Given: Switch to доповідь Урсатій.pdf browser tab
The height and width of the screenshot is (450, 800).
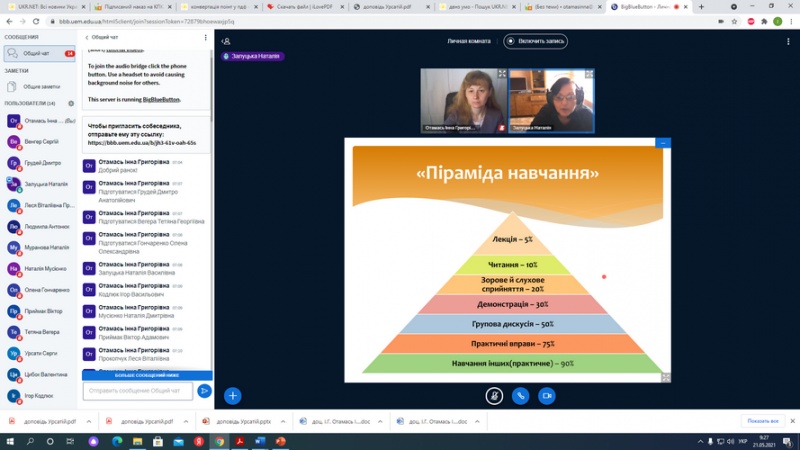Looking at the screenshot, I should coord(391,7).
